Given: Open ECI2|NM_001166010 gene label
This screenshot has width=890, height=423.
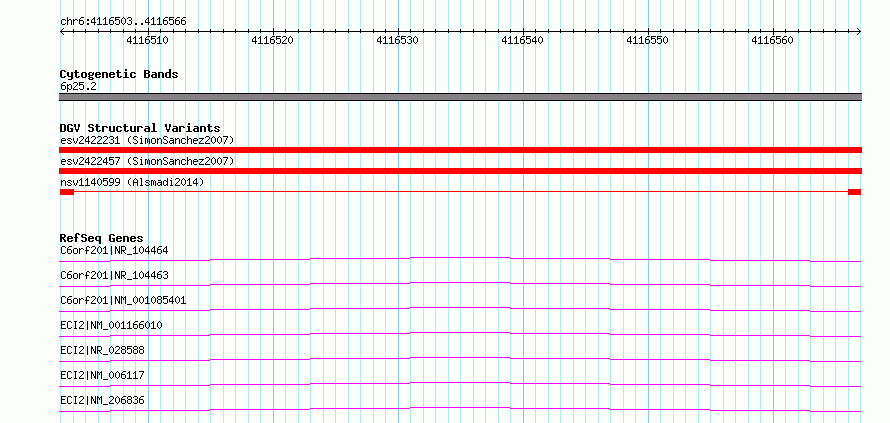Looking at the screenshot, I should click(x=111, y=325).
